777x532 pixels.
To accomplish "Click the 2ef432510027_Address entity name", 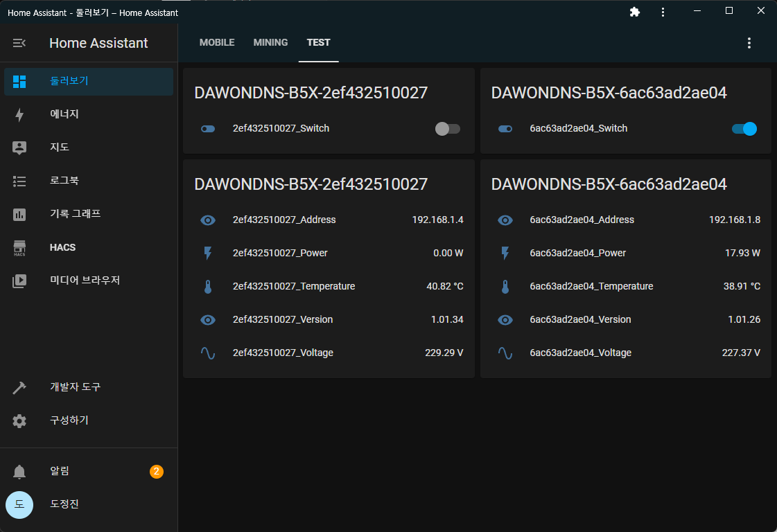I will [x=284, y=220].
